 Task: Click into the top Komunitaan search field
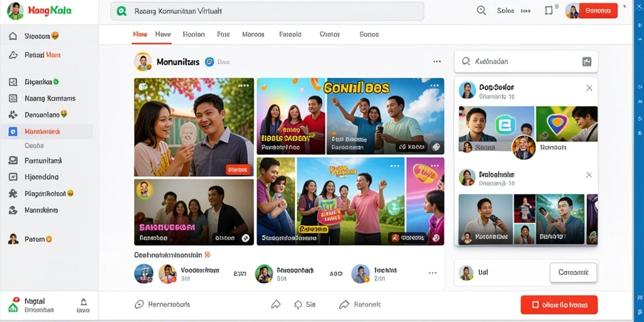pos(267,11)
